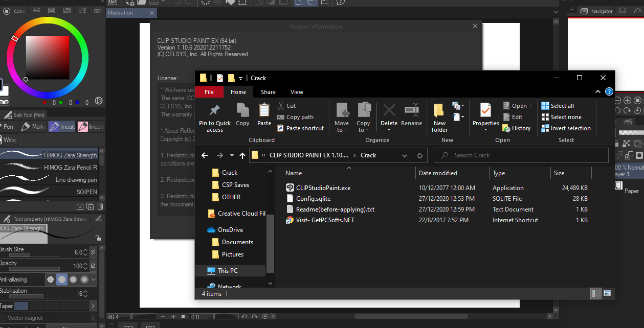The width and height of the screenshot is (644, 328).
Task: Click Paste shortcut in ribbon
Action: 301,128
